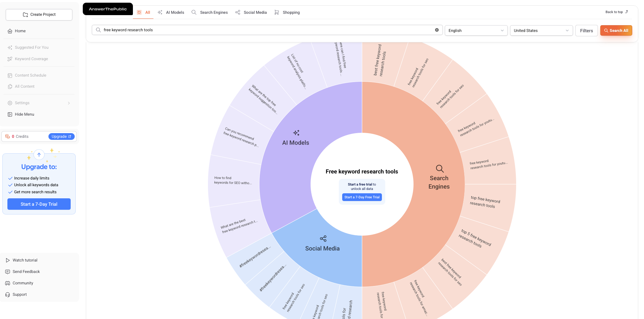
Task: Click the Content Schedule calendar icon
Action: tap(10, 75)
